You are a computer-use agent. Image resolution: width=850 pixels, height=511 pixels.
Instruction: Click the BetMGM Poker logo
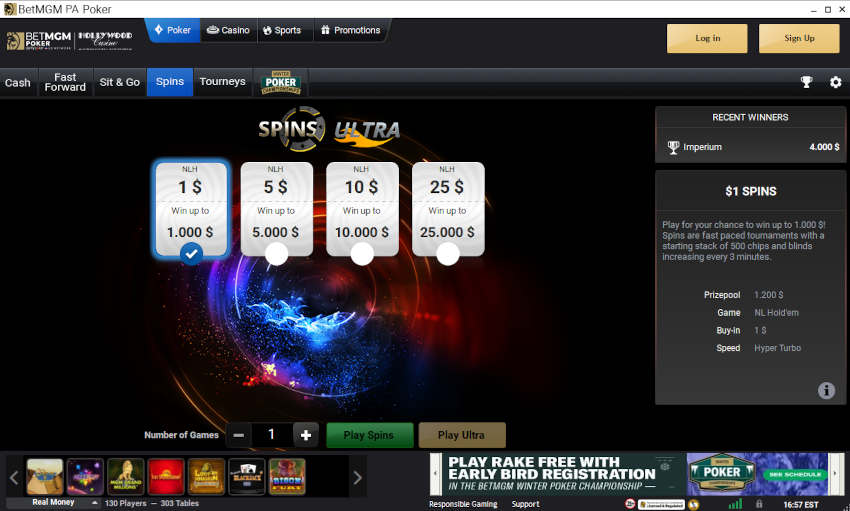point(38,41)
